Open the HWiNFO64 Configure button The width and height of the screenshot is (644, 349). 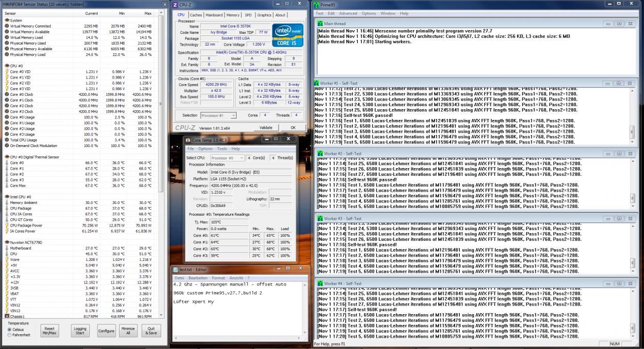(x=106, y=331)
